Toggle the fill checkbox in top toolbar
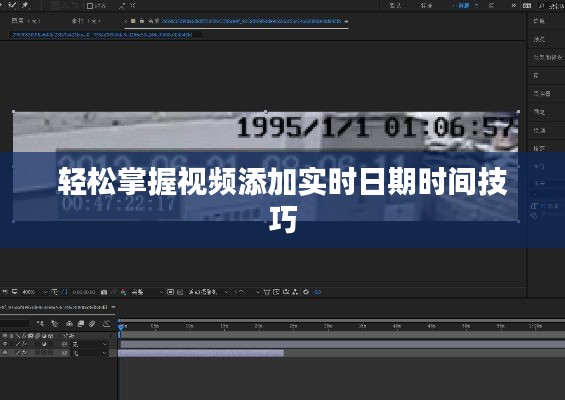The width and height of the screenshot is (565, 400). point(90,6)
